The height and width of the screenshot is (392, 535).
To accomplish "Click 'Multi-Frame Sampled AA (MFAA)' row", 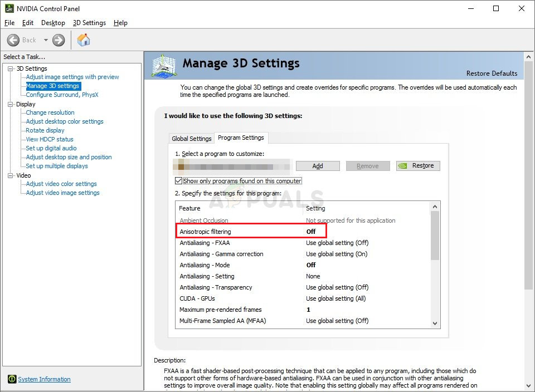I will [x=303, y=321].
